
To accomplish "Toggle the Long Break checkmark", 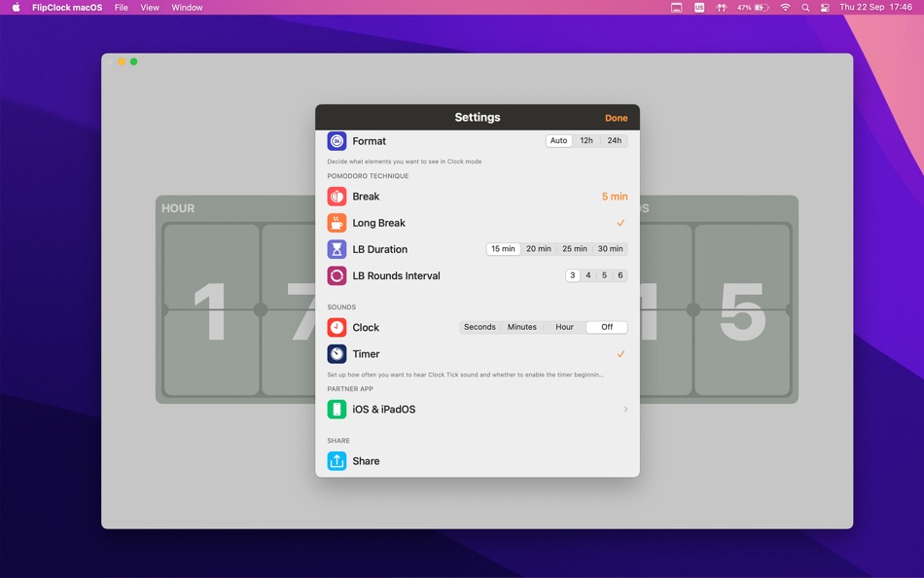I will pyautogui.click(x=621, y=223).
